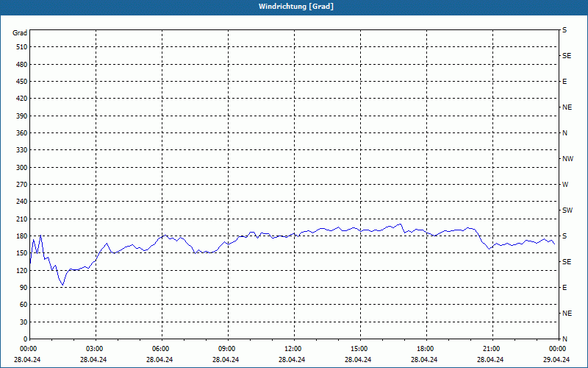Select the E compass label opposite 450
588x368 pixels.
564,82
